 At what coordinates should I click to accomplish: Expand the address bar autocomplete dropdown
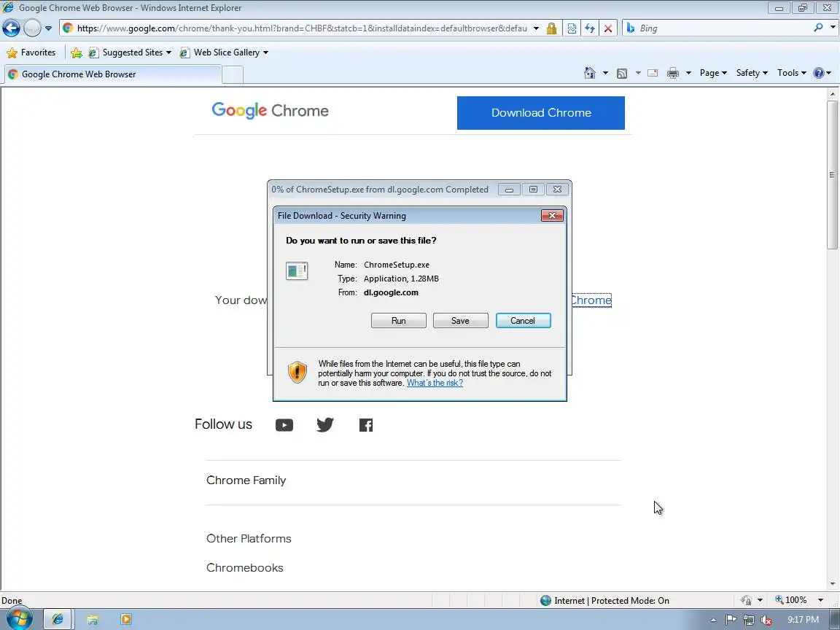click(536, 28)
